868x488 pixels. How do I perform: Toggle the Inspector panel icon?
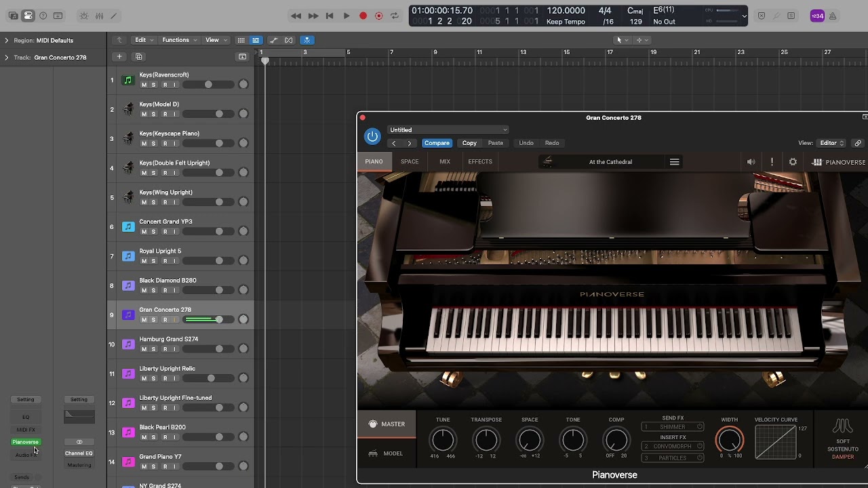28,16
